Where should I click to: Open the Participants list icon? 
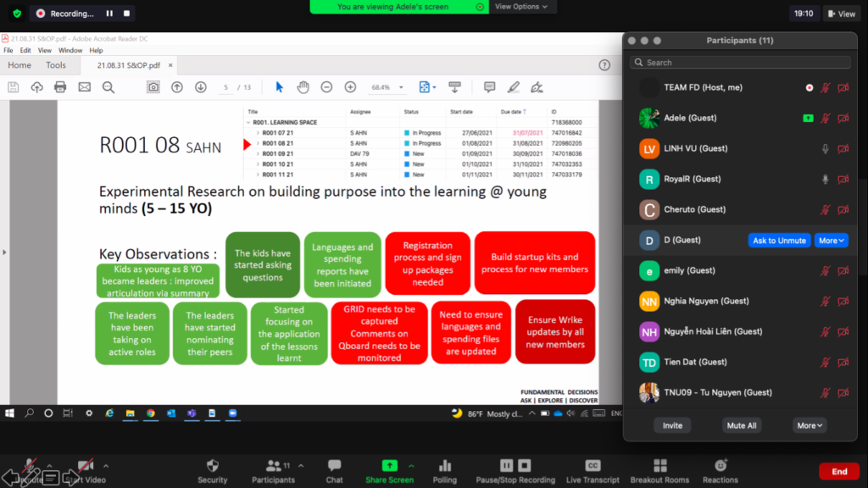[273, 466]
